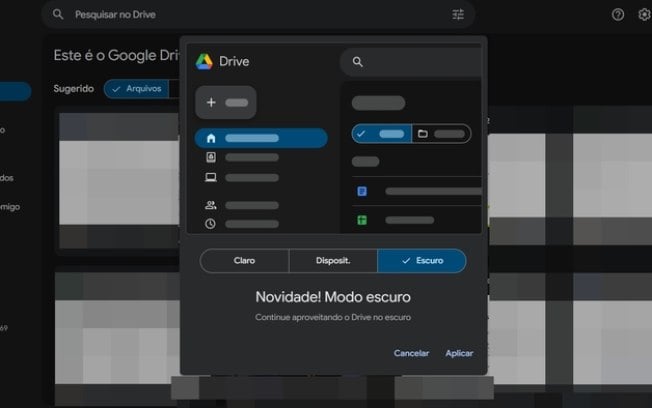Click the search field inside the theme preview
This screenshot has width=652, height=408.
(411, 62)
